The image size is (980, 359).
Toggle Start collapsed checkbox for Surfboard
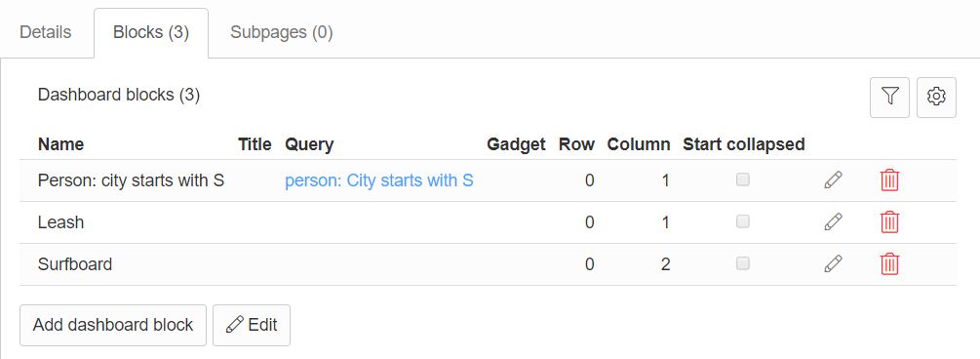coord(742,263)
